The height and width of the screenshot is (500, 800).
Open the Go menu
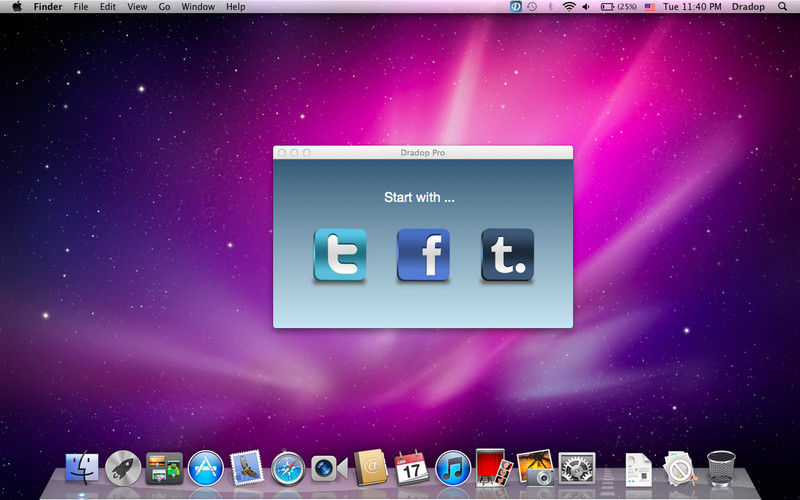164,7
